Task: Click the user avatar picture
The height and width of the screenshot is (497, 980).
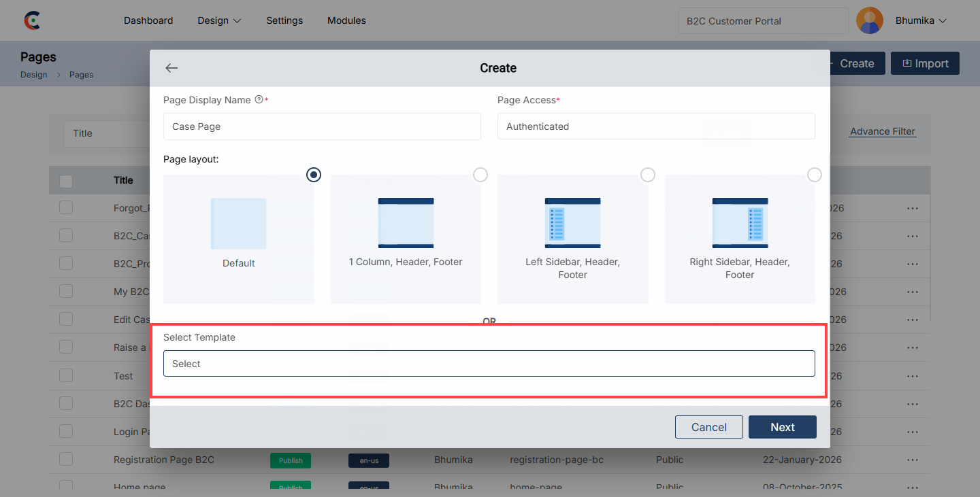Action: [x=869, y=20]
